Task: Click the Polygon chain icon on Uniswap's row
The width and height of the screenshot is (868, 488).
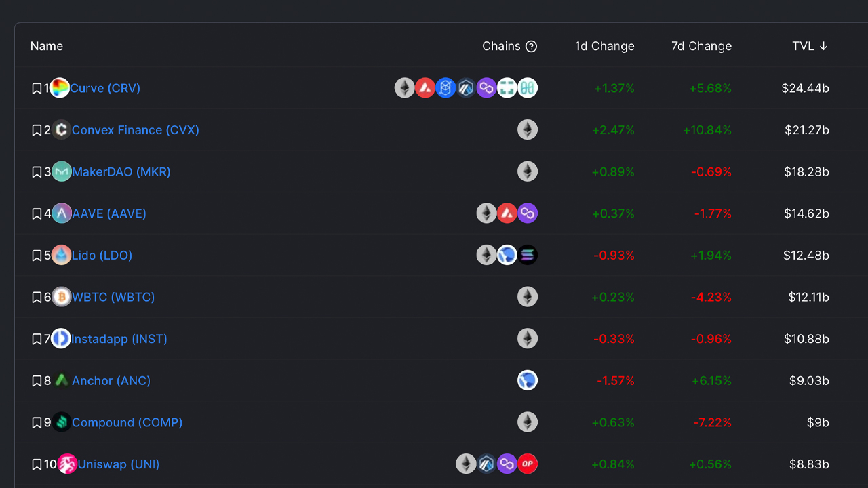Action: click(507, 464)
